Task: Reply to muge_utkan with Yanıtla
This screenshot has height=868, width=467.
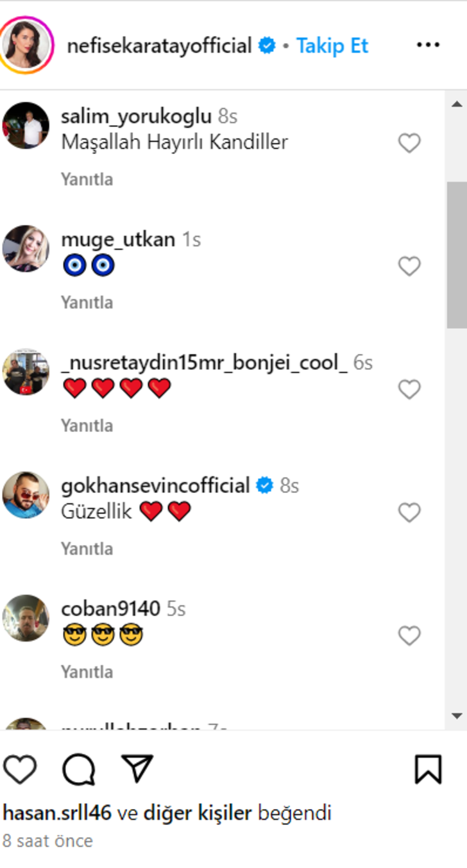Action: pyautogui.click(x=87, y=301)
